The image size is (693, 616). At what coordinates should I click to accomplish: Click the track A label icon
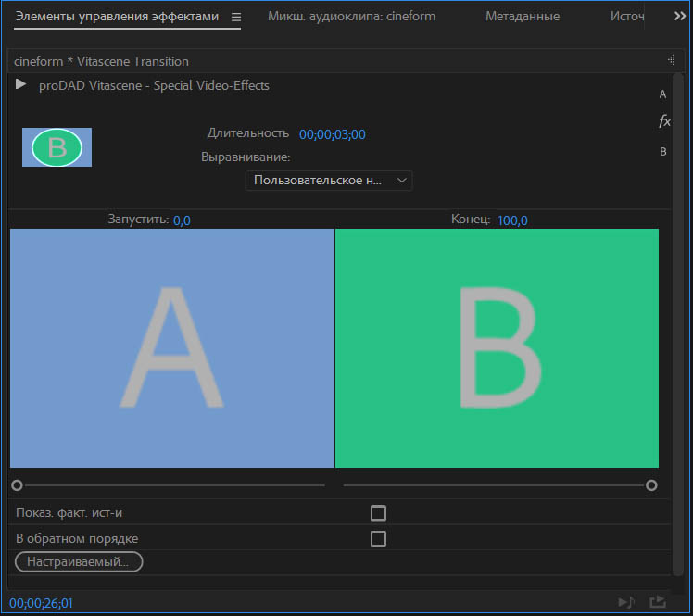(x=662, y=94)
